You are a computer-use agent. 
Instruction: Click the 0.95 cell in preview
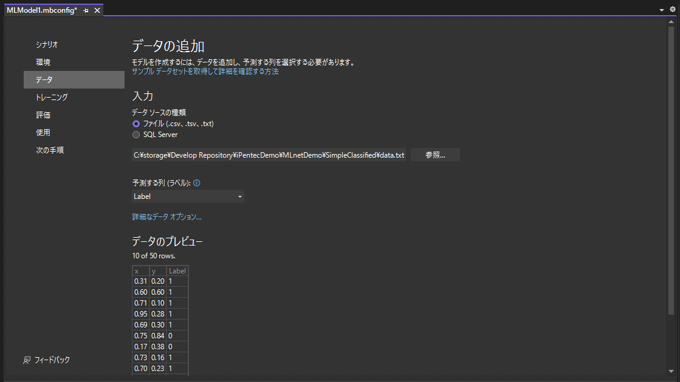tap(141, 314)
